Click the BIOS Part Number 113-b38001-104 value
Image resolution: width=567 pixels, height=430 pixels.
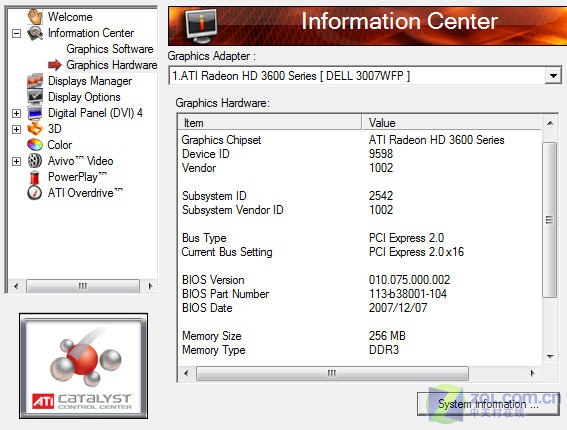click(408, 294)
